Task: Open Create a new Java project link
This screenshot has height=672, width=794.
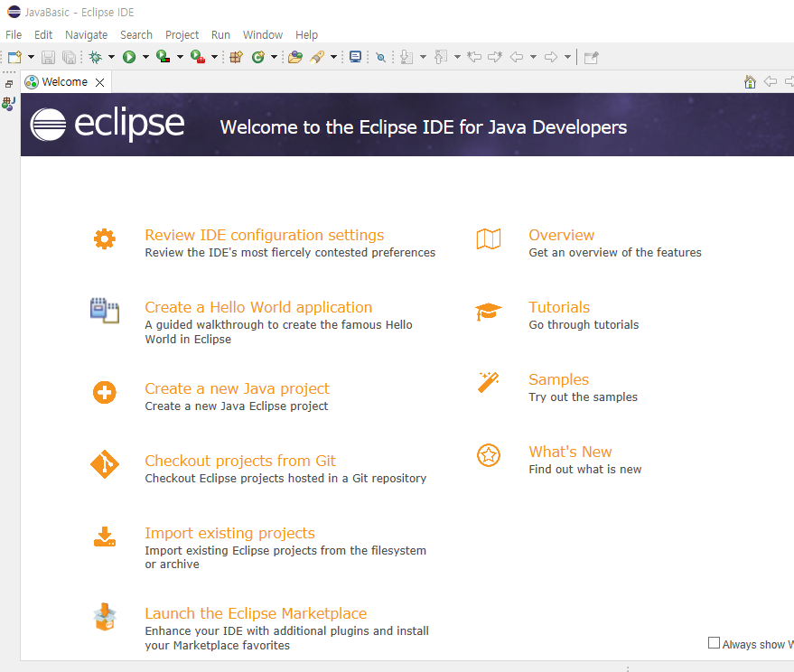Action: click(237, 388)
